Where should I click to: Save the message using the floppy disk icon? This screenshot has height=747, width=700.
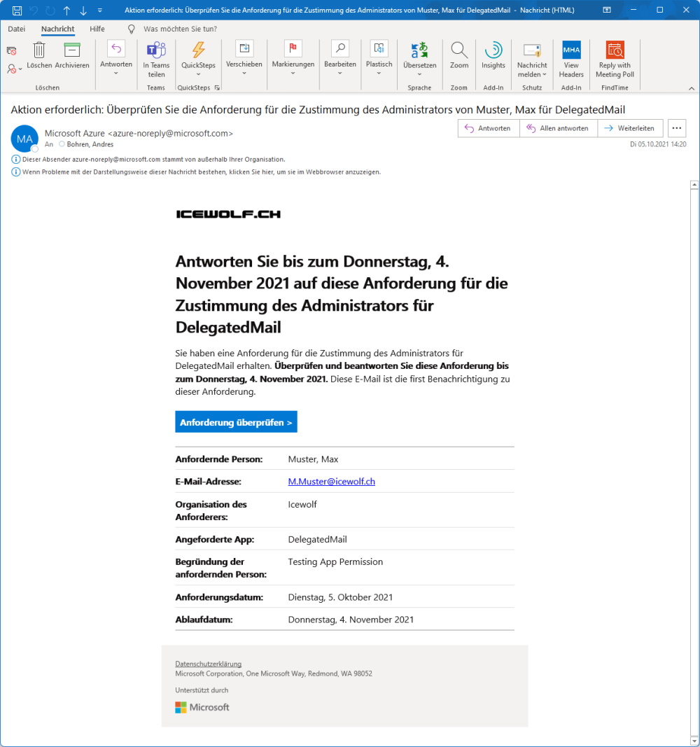17,10
